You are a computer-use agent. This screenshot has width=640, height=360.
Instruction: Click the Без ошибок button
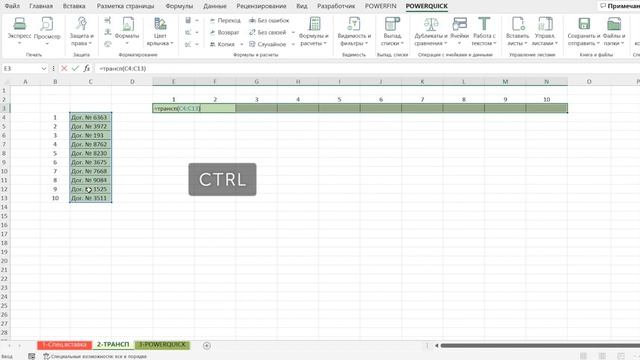coord(269,20)
